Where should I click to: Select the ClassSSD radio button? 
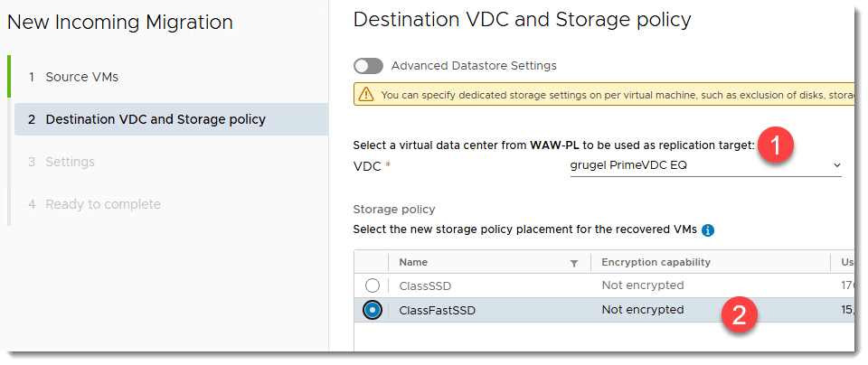[373, 285]
